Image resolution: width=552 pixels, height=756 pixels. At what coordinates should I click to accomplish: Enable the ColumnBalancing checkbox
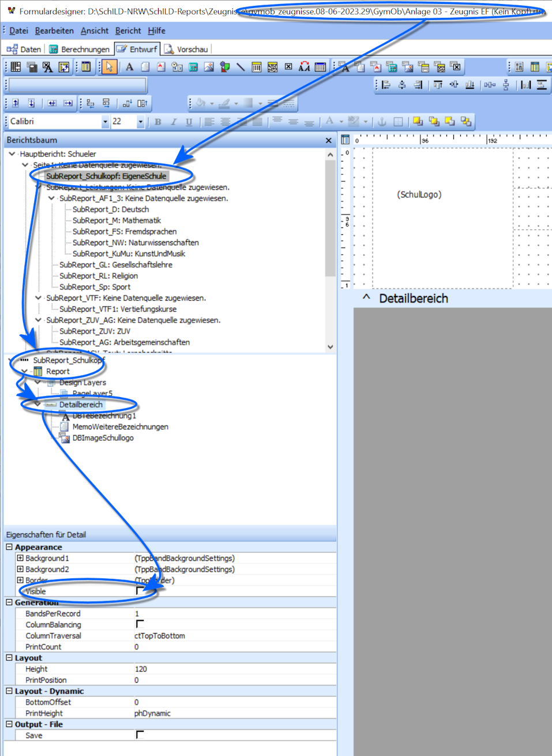pyautogui.click(x=140, y=624)
